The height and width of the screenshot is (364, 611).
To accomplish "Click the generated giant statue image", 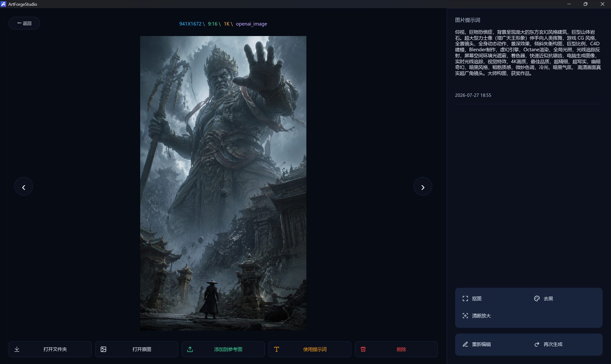I will (223, 183).
